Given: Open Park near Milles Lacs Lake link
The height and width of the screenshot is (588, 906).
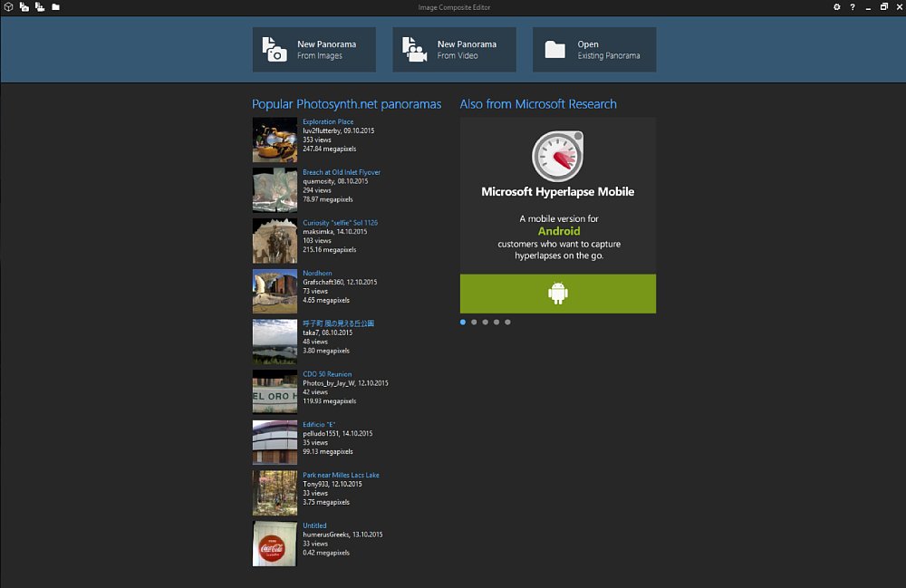Looking at the screenshot, I should (341, 475).
